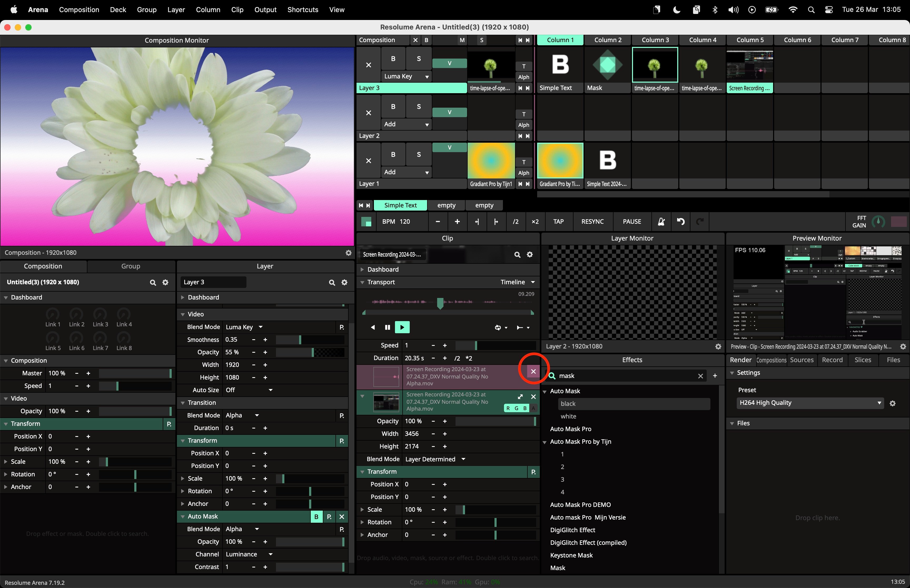
Task: Click the undo arrow in BPM toolbar
Action: pyautogui.click(x=680, y=221)
